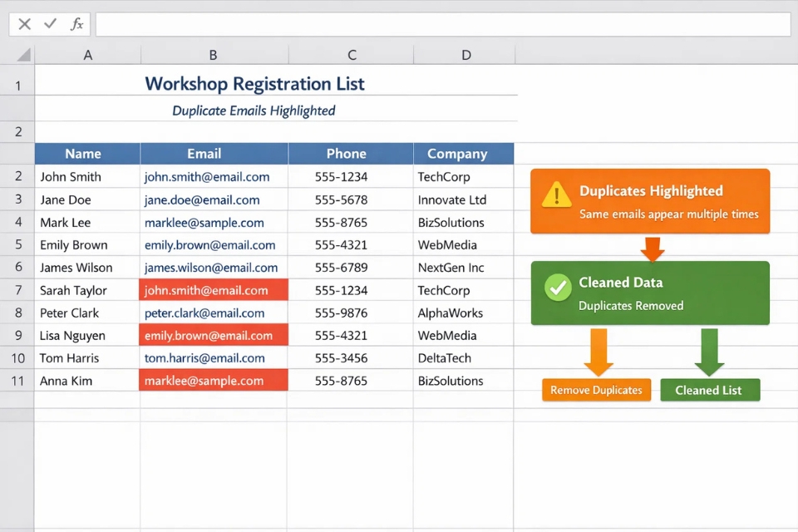Select the TechCorp cell in row 2
Image resolution: width=798 pixels, height=532 pixels.
point(452,176)
